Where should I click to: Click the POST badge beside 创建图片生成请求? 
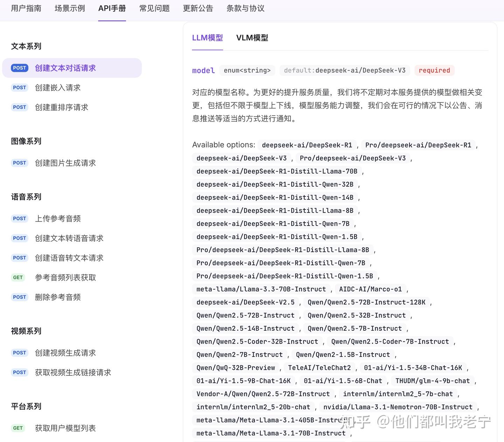point(19,163)
